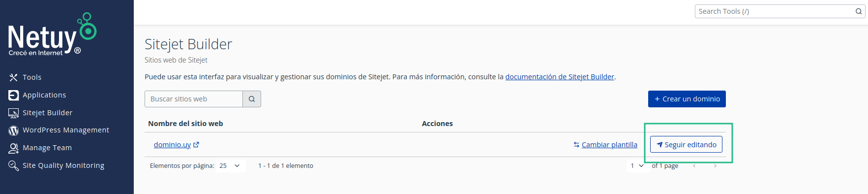This screenshot has width=868, height=194.
Task: Click the Site Quality Monitoring magnifier icon
Action: (x=13, y=165)
